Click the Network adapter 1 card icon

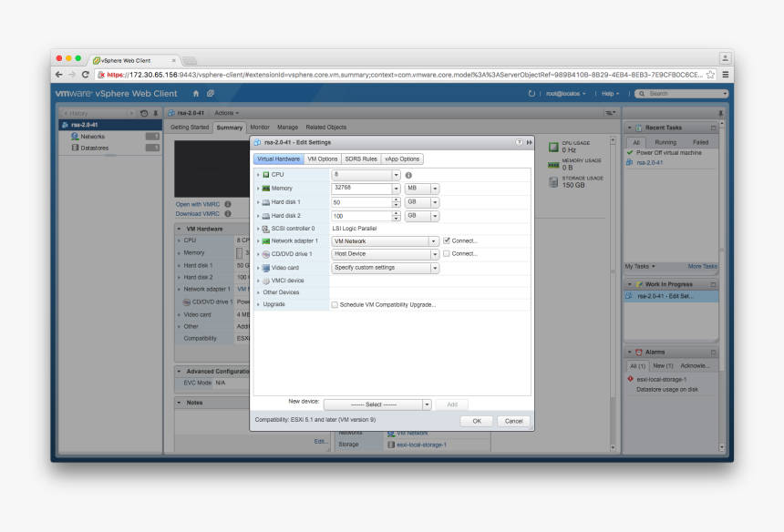click(266, 241)
